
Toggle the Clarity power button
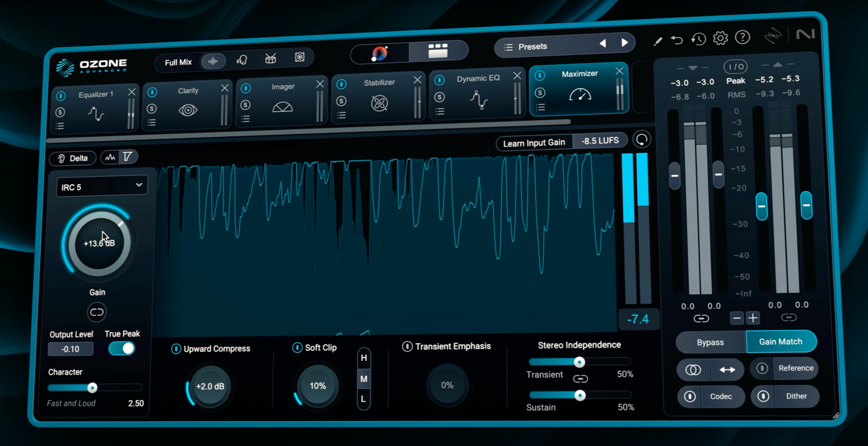(x=152, y=92)
